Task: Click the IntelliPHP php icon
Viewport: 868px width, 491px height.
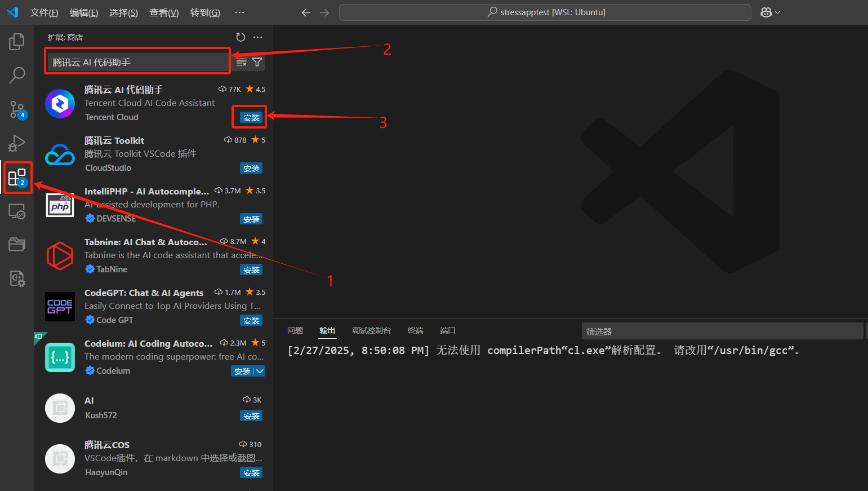Action: [60, 205]
